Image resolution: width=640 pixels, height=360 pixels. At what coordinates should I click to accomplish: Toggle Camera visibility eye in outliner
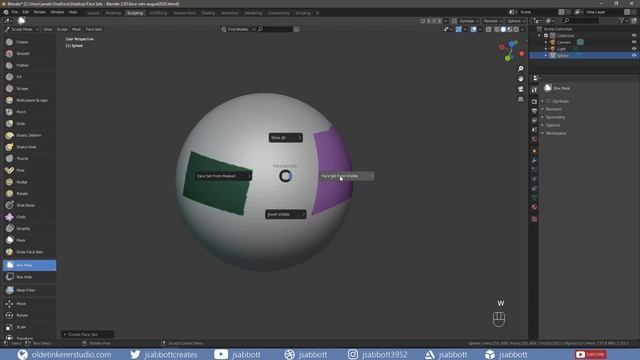(634, 42)
